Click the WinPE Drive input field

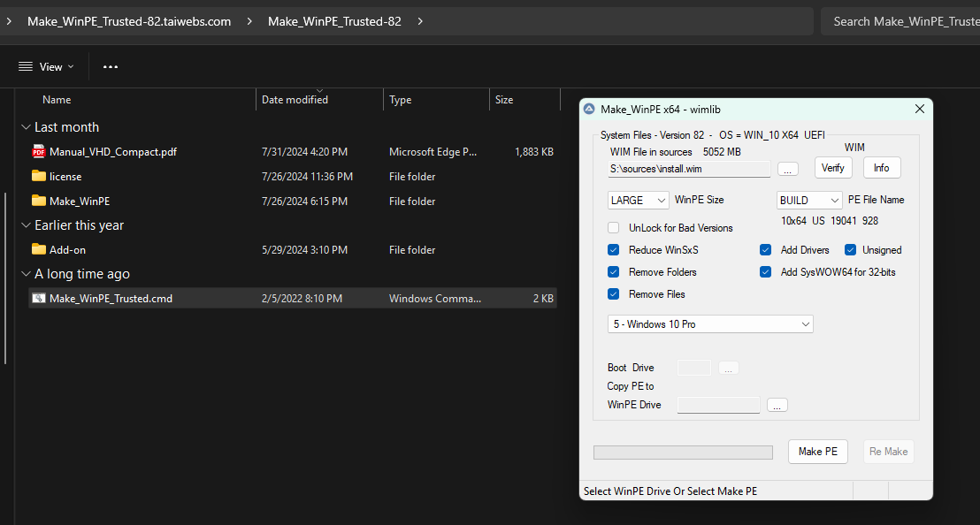click(717, 405)
